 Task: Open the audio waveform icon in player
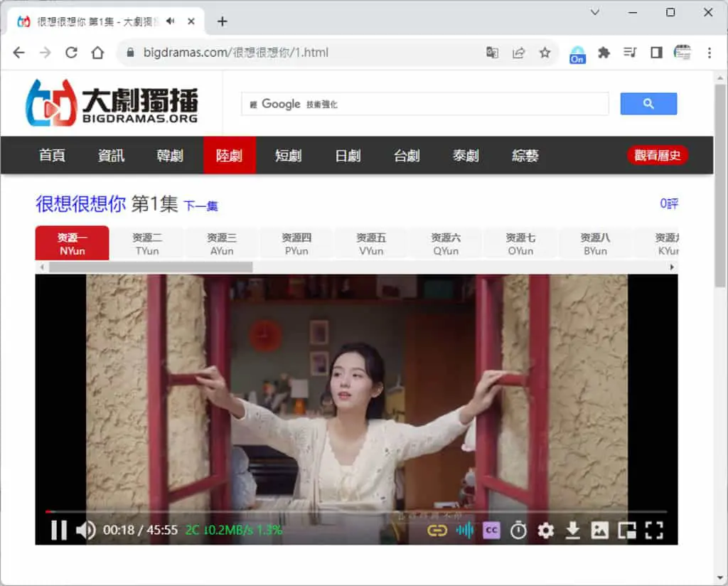pos(464,530)
